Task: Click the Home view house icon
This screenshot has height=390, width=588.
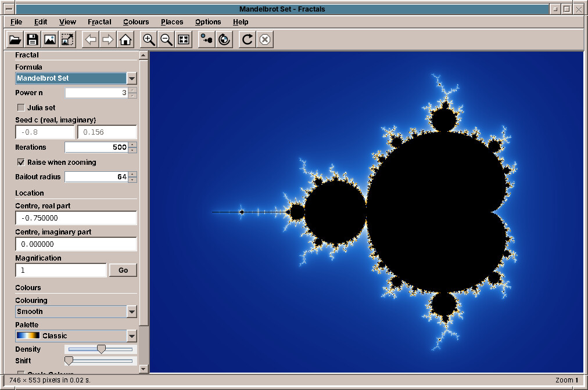Action: coord(126,39)
